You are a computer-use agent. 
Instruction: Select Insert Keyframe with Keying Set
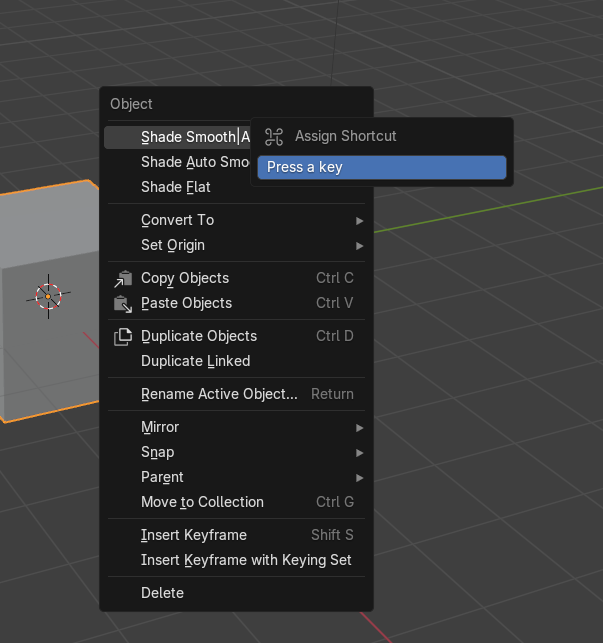pyautogui.click(x=236, y=560)
